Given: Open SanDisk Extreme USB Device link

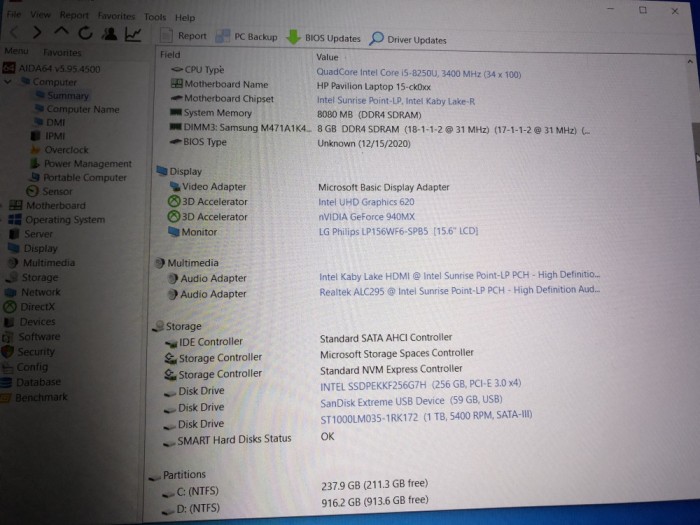Looking at the screenshot, I should tap(411, 400).
